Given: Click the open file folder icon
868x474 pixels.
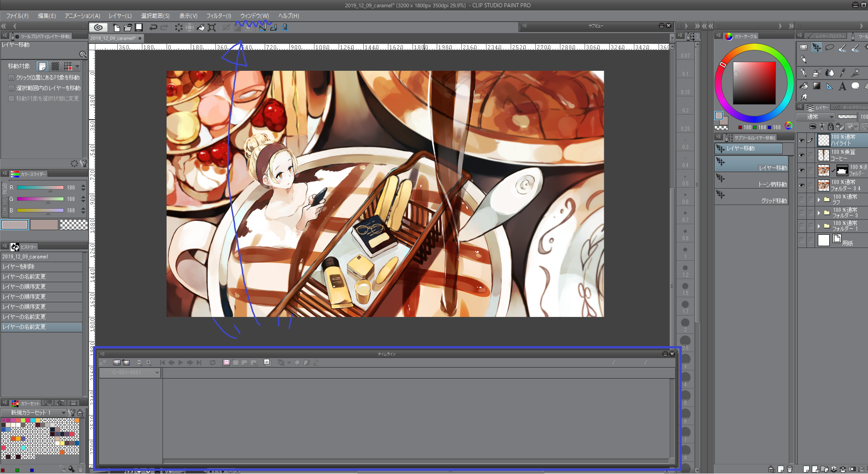Looking at the screenshot, I should (128, 27).
